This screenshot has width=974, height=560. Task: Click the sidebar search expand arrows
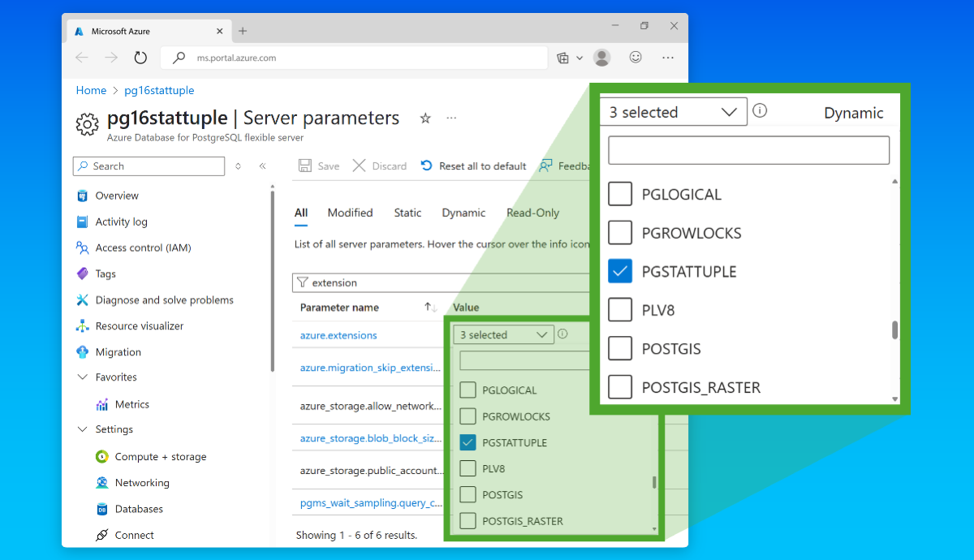point(238,166)
